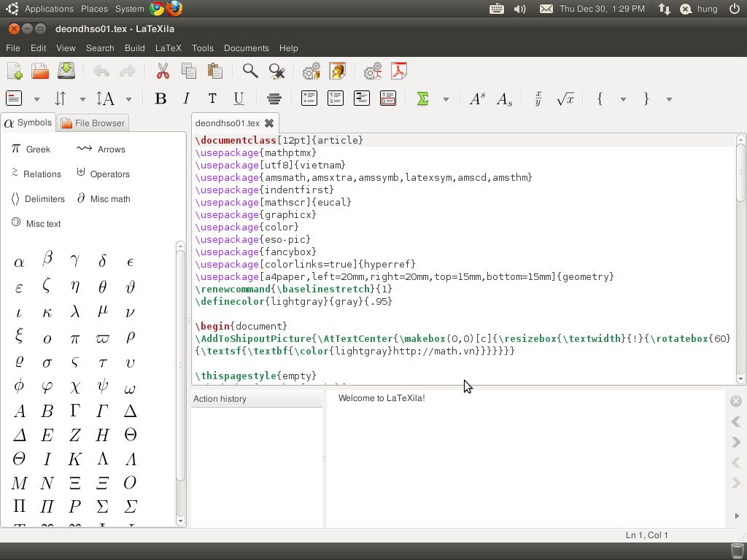Screen dimensions: 747x560
Task: Open the mail indicator in system tray
Action: 546,9
